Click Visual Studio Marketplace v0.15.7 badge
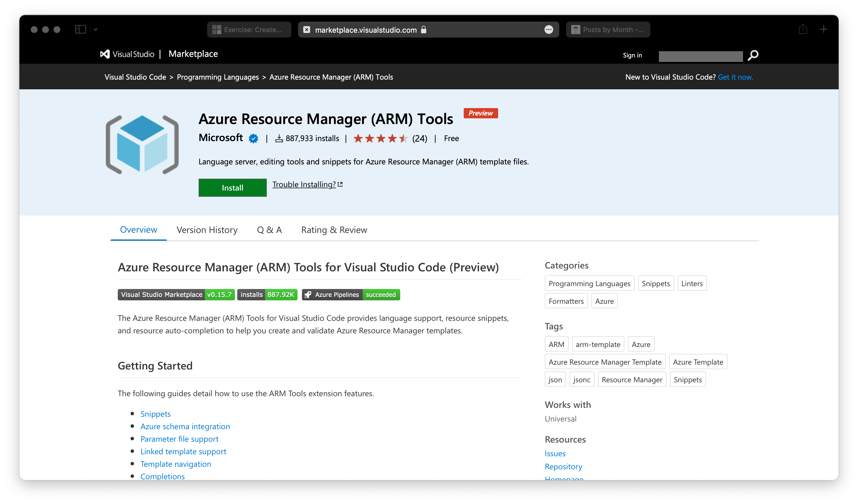Viewport: 858px width, 504px height. [x=176, y=294]
